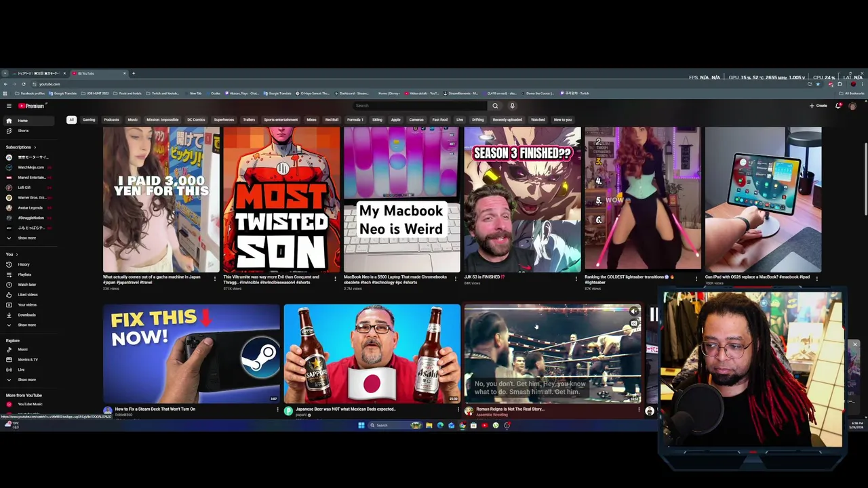
Task: Open options menu for Steam Deck video
Action: tap(277, 410)
